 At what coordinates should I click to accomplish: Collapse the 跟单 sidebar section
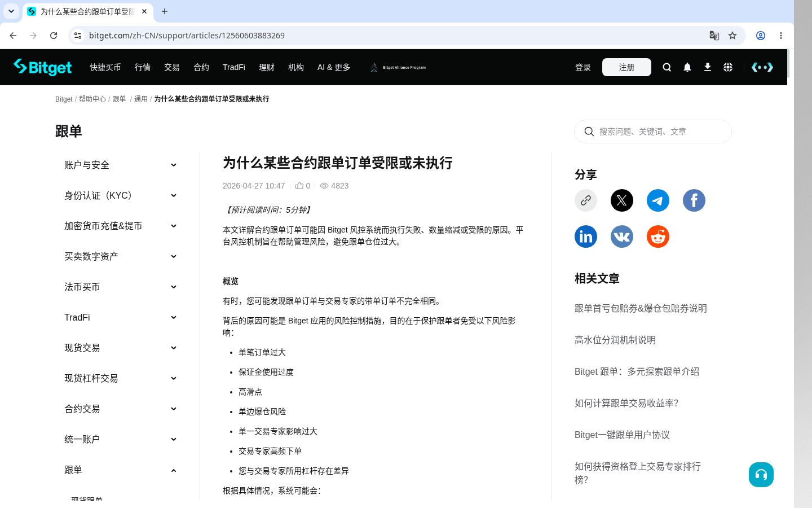120,470
